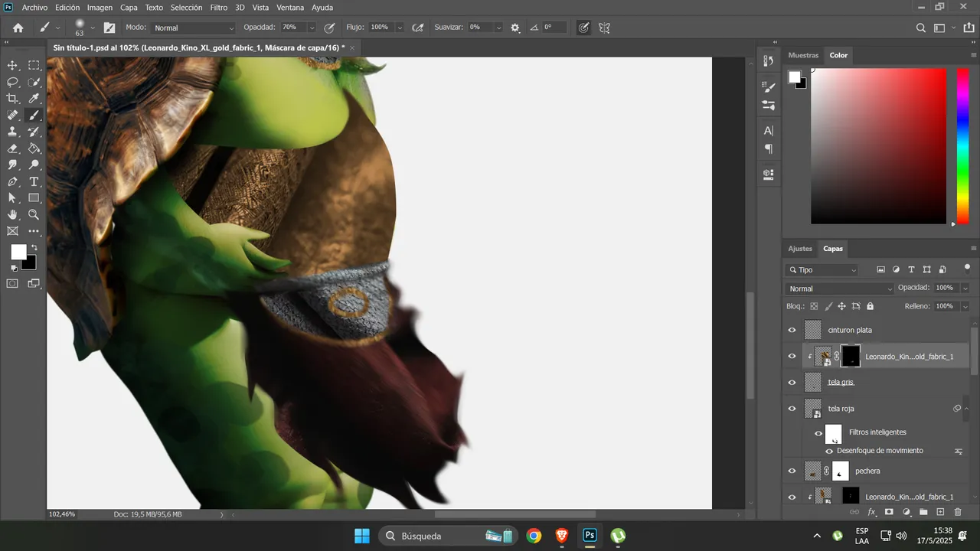980x551 pixels.
Task: Delete layer using the trash icon
Action: tap(958, 512)
